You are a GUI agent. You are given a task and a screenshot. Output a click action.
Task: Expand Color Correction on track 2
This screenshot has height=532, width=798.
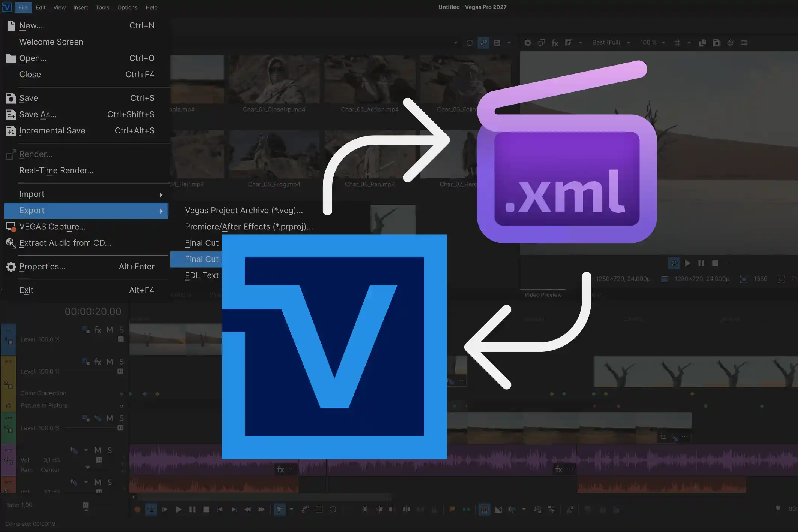(x=121, y=393)
